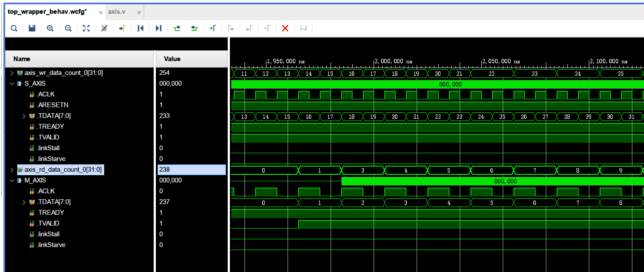Expand the axis_wr_data_count_0[31:0] bus

pyautogui.click(x=12, y=73)
